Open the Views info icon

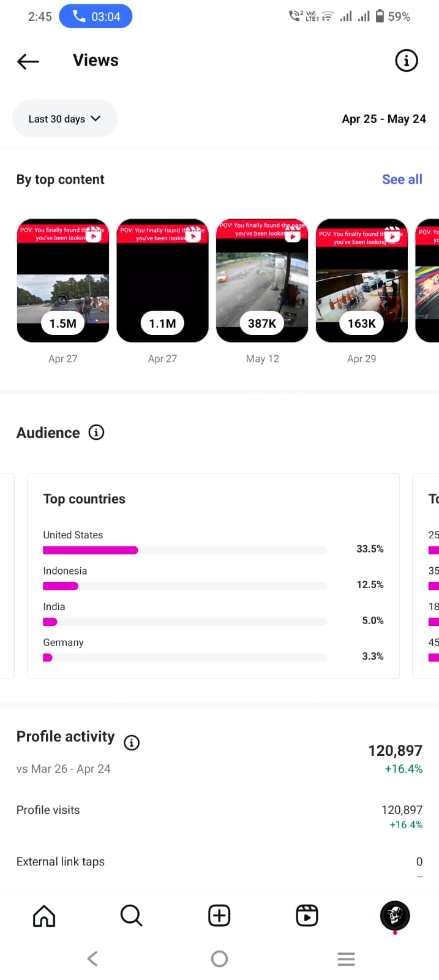coord(406,61)
